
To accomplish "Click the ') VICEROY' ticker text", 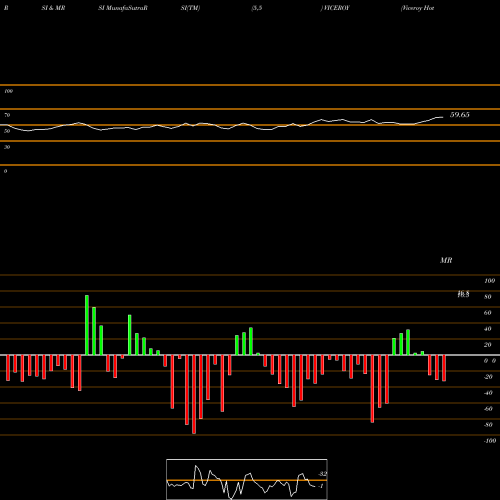I will 335,8.
